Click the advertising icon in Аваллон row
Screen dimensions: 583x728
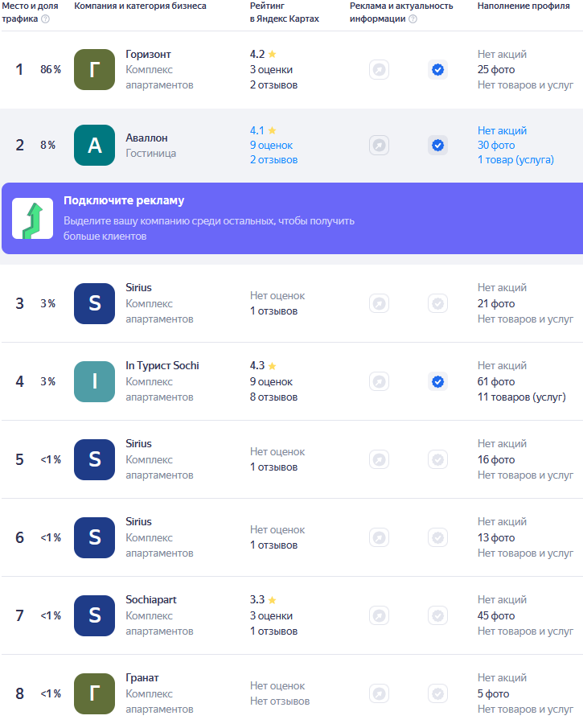(x=380, y=146)
